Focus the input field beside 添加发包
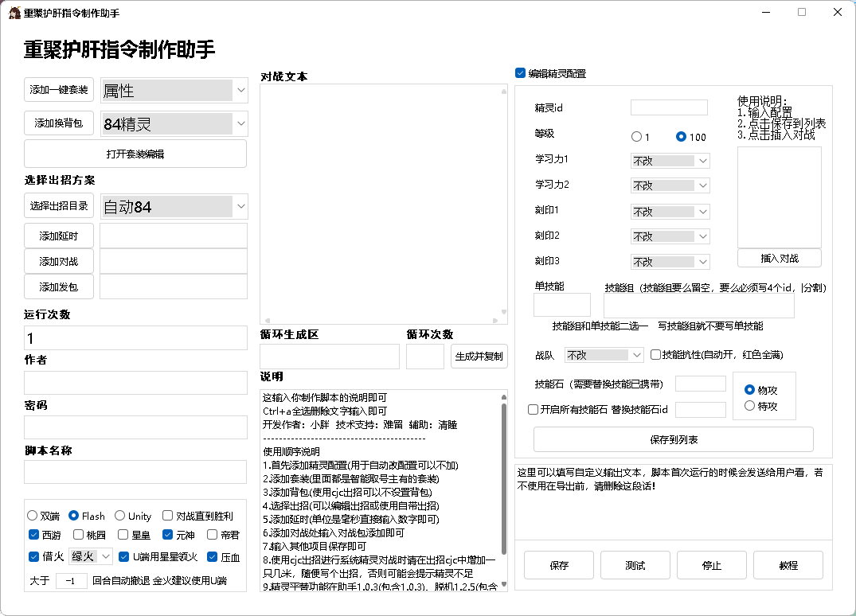856x616 pixels. coord(174,287)
